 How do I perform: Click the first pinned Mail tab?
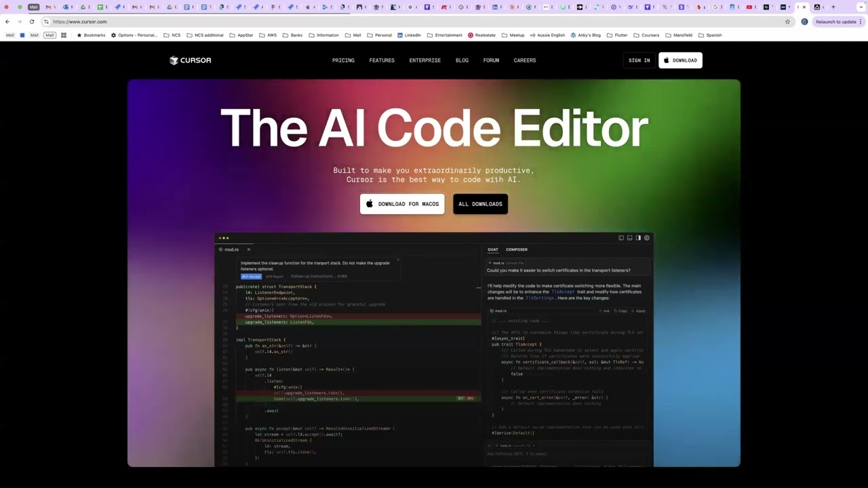point(33,7)
